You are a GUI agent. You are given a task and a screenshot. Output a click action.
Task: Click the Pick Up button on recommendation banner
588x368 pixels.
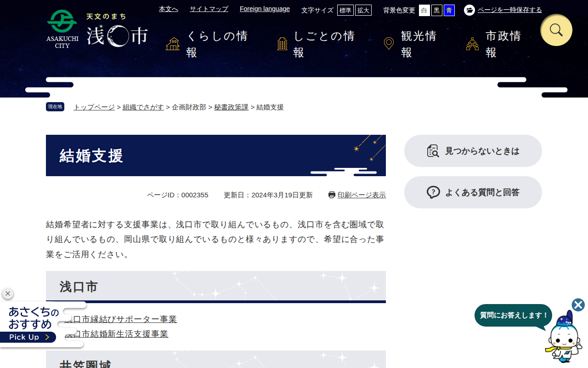click(28, 337)
